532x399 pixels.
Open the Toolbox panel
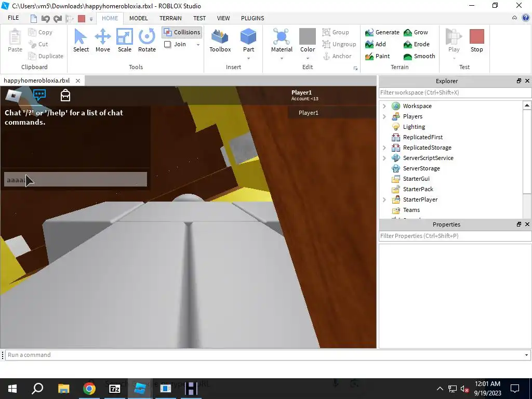220,41
